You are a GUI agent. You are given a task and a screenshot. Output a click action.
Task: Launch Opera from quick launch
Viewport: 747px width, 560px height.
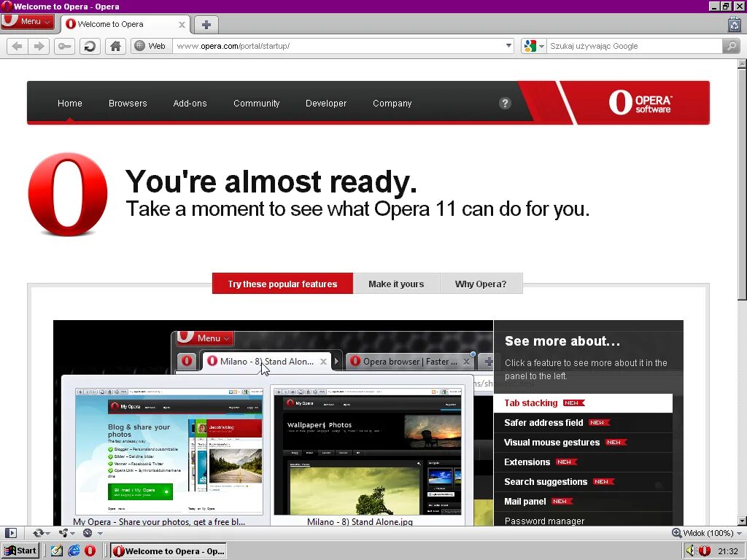[90, 551]
